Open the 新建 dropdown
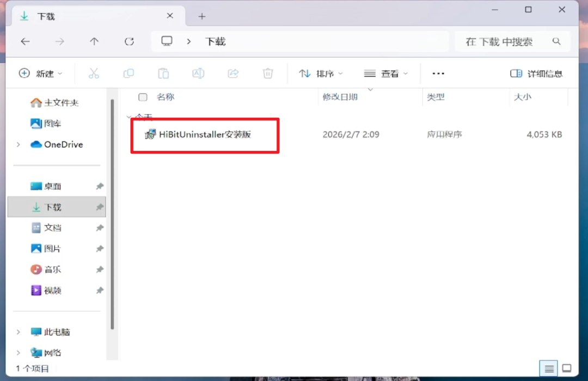Screen dimensions: 588x381 click(40, 73)
